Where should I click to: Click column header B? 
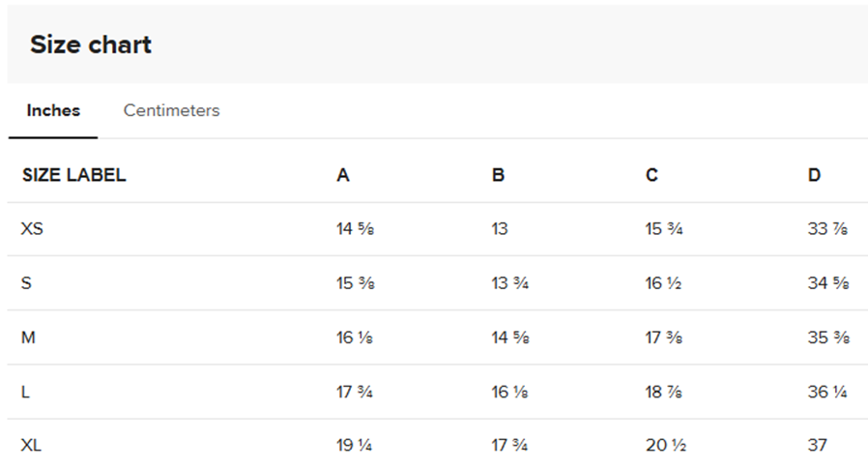click(x=498, y=175)
